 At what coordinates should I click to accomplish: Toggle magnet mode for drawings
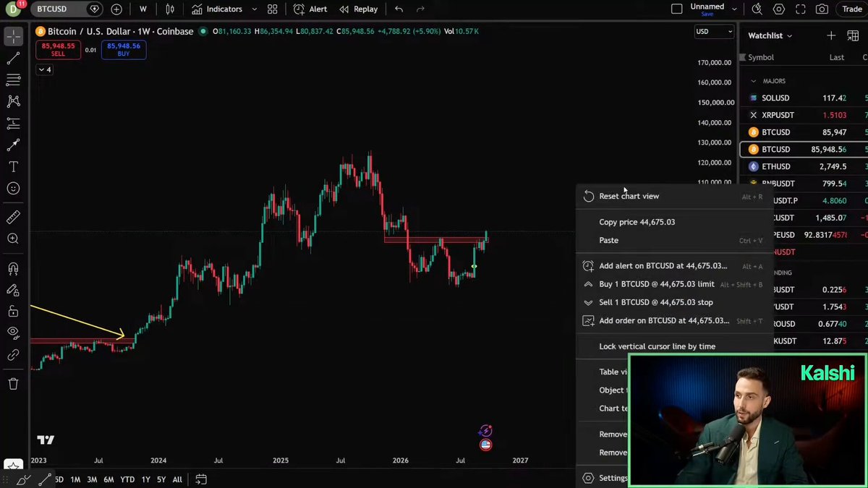click(x=13, y=268)
